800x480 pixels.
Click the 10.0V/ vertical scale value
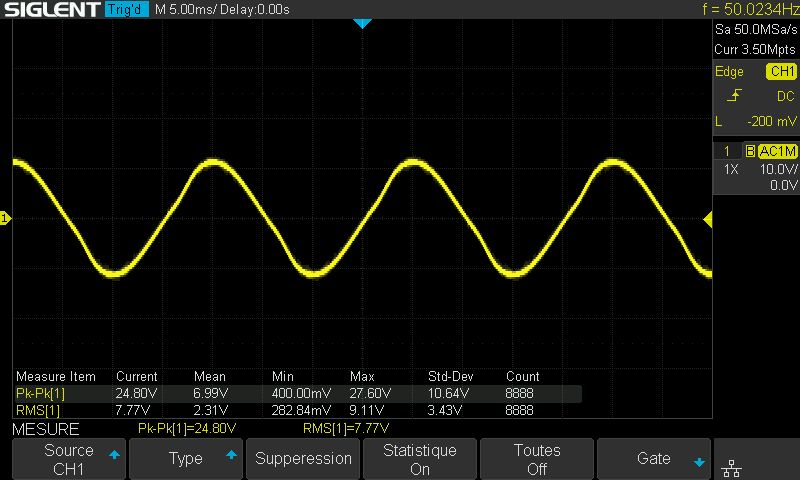coord(778,169)
